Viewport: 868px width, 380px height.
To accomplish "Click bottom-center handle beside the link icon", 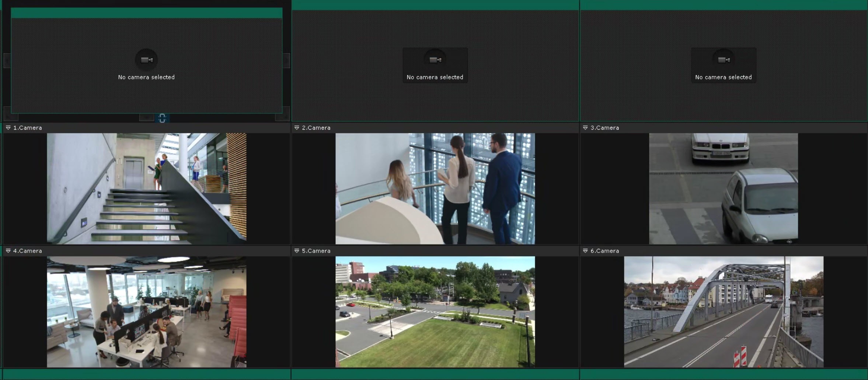I will click(x=147, y=117).
